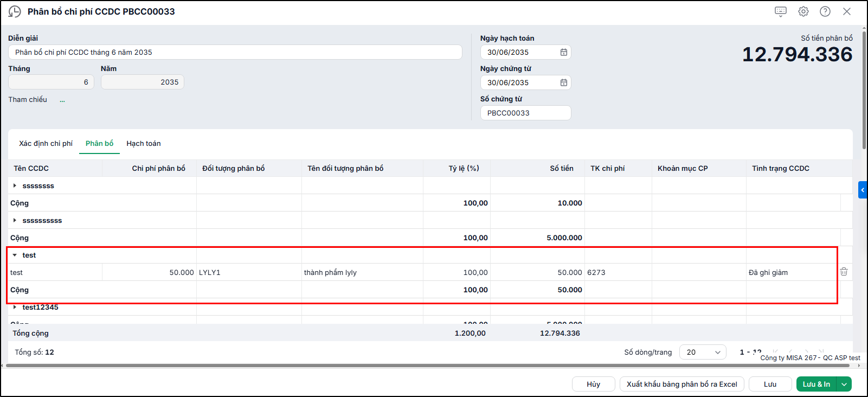Screen dimensions: 868x397
Task: Open the settings gear icon
Action: [803, 11]
